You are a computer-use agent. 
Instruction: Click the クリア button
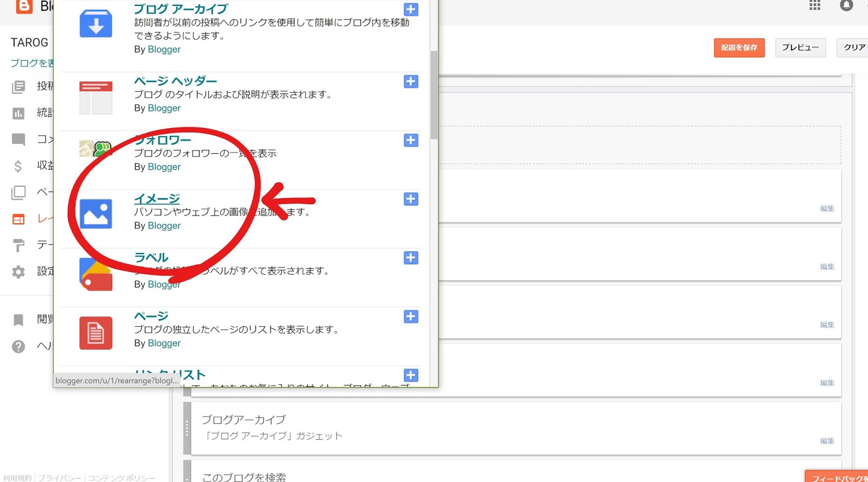853,48
